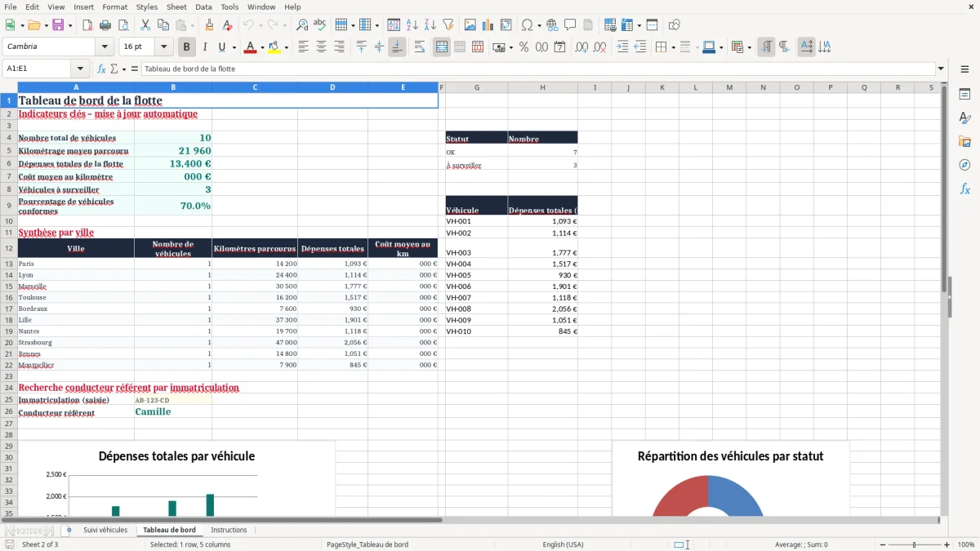The width and height of the screenshot is (980, 551).
Task: Toggle Align Left horizontal alignment
Action: 303,47
